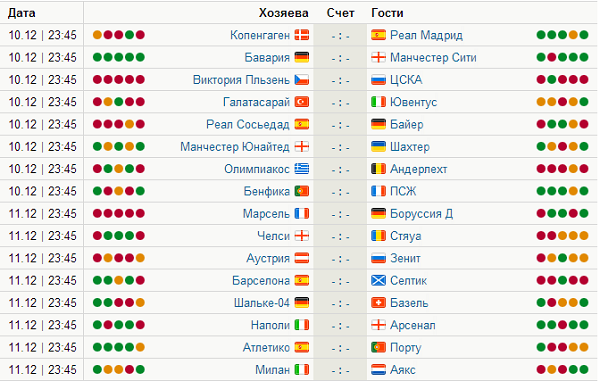
Task: Click the Swiss flag next to Базель
Action: pyautogui.click(x=378, y=303)
